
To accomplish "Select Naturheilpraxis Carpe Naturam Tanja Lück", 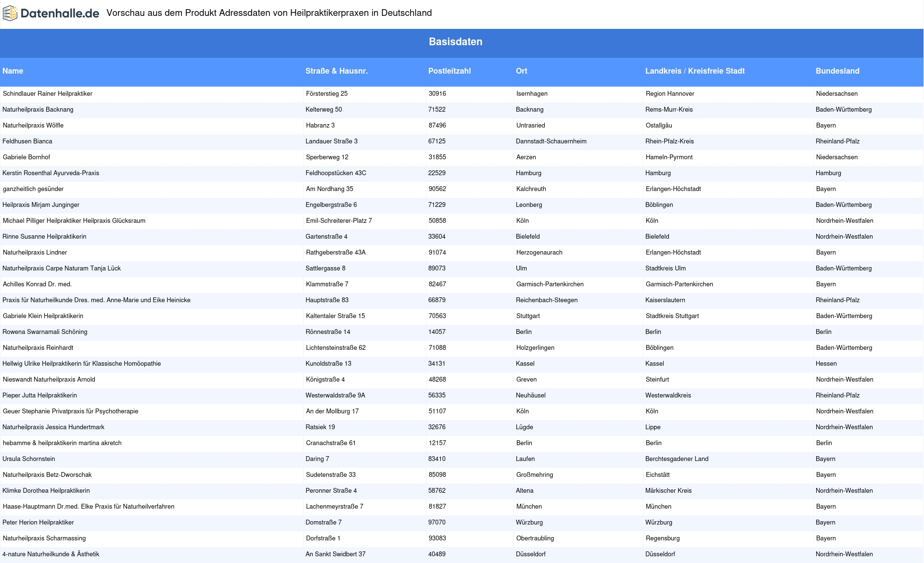I will click(62, 269).
